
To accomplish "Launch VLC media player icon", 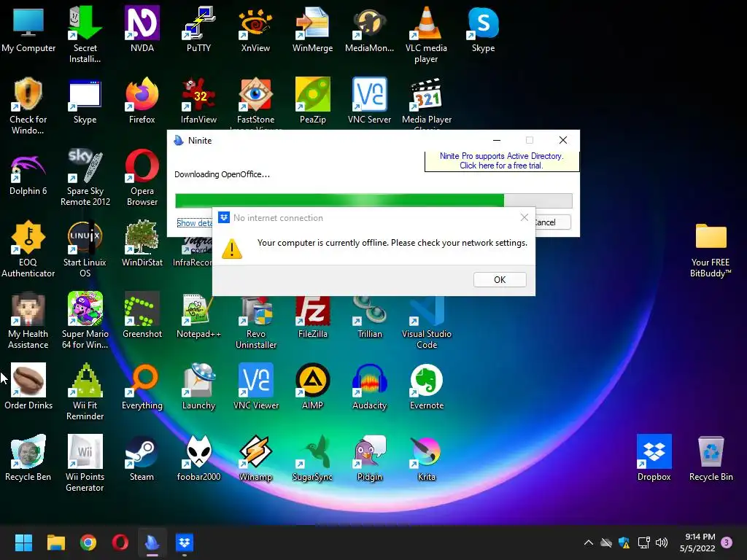I will (426, 35).
